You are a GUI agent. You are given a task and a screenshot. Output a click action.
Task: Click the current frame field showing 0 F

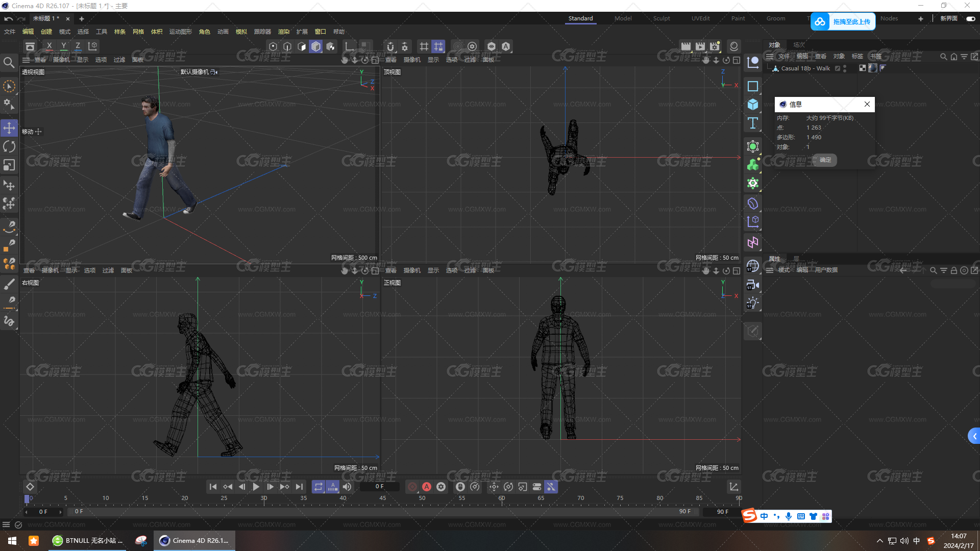379,487
